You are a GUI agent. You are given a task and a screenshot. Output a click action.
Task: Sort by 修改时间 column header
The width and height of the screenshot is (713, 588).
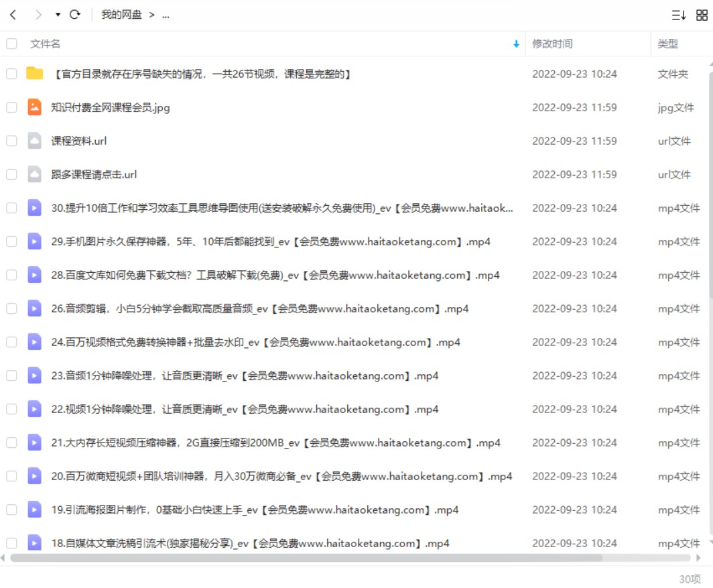tap(552, 44)
